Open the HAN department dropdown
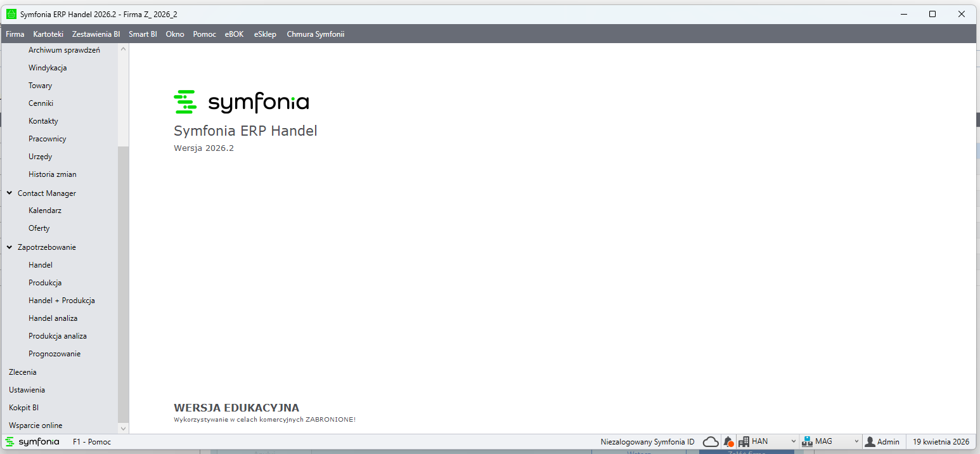This screenshot has width=980, height=454. pyautogui.click(x=793, y=442)
